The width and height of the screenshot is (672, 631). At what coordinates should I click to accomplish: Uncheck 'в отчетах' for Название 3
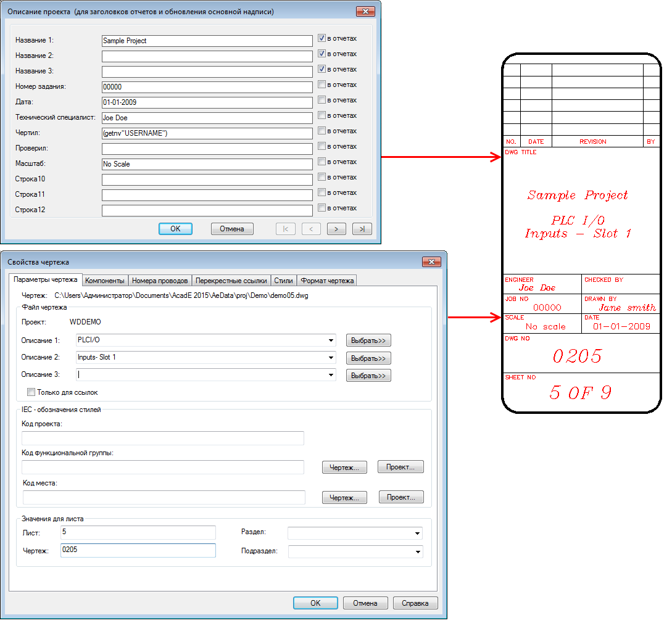point(322,69)
